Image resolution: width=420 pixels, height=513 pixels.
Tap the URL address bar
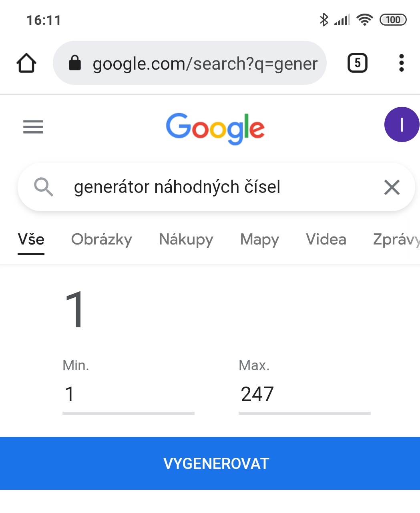[205, 63]
